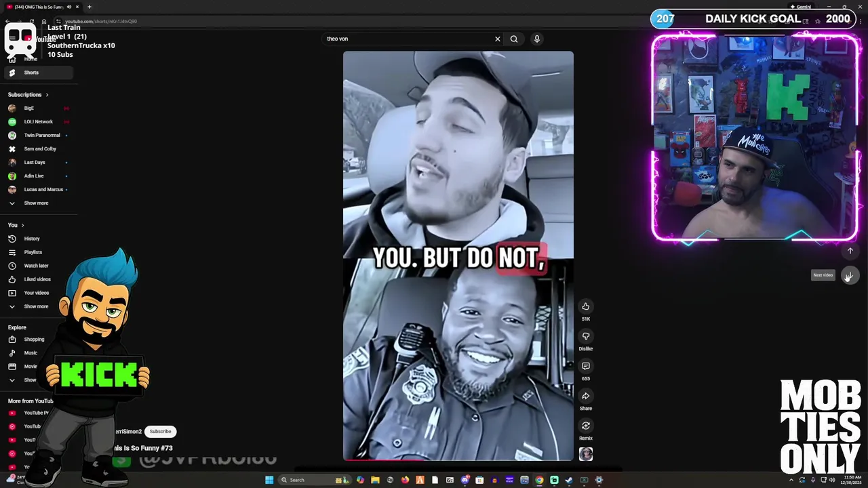Image resolution: width=868 pixels, height=488 pixels.
Task: Open Steam from the taskbar
Action: click(x=569, y=480)
